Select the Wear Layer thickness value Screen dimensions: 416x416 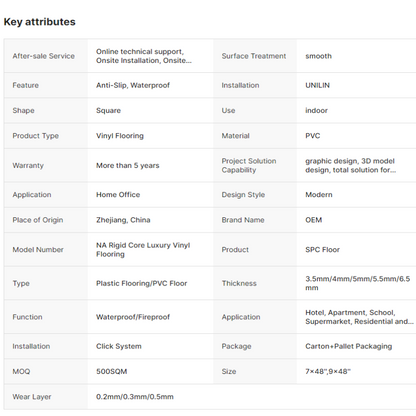[x=135, y=397]
